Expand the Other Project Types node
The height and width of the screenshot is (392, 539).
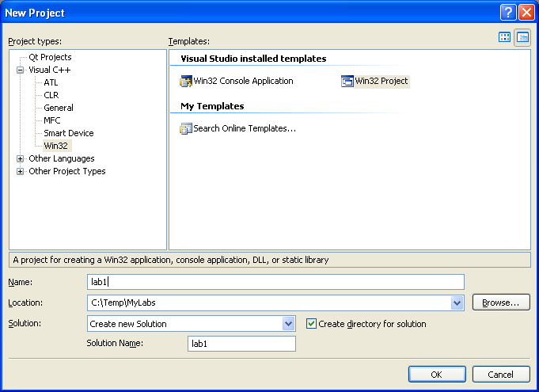coord(21,171)
